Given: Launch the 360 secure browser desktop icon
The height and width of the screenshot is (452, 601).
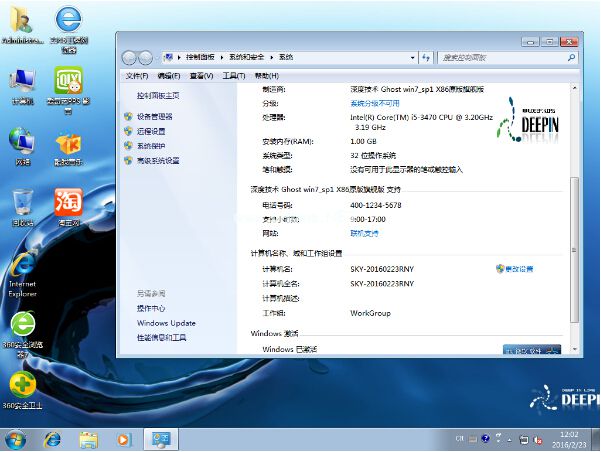Looking at the screenshot, I should (x=23, y=335).
